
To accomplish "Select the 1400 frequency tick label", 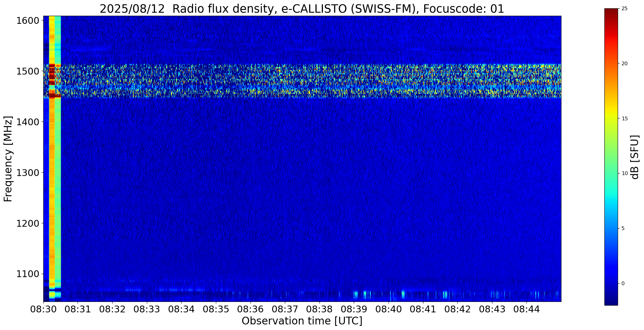I will click(28, 122).
